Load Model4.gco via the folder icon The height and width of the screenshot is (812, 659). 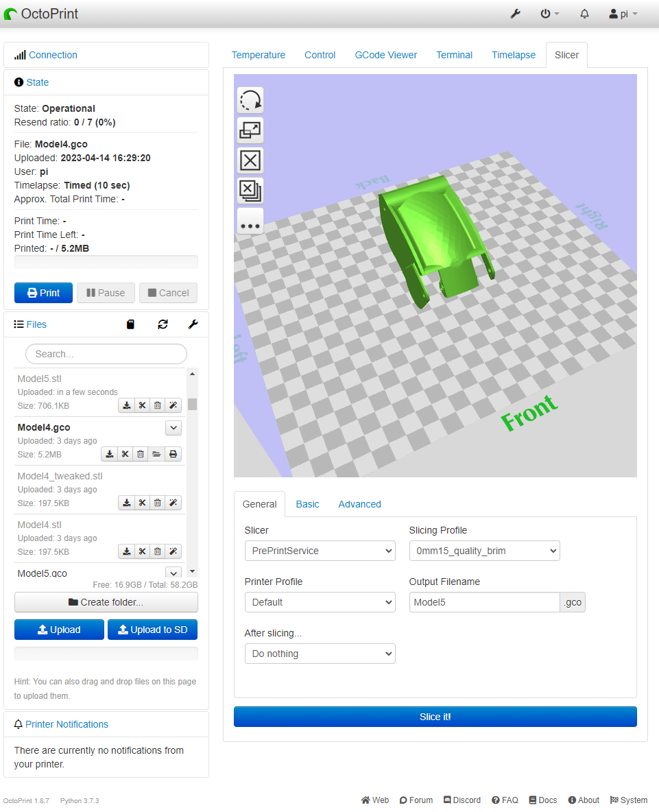156,454
